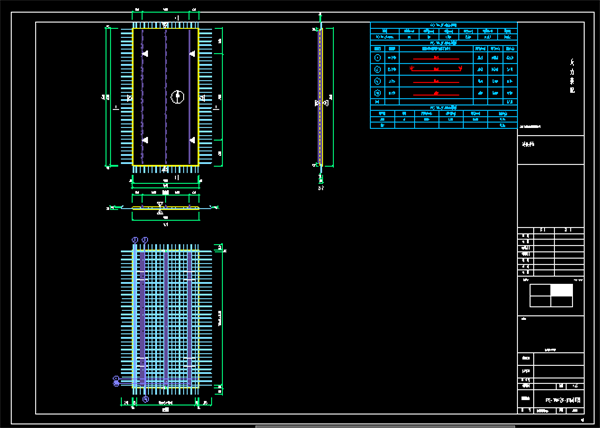Click the circled arrow symbol in the plan view
This screenshot has width=600, height=428.
click(177, 97)
